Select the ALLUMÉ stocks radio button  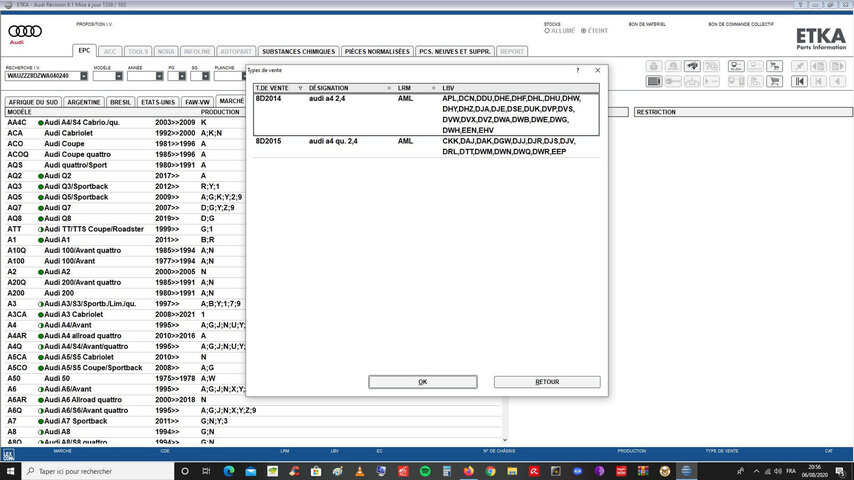[547, 31]
